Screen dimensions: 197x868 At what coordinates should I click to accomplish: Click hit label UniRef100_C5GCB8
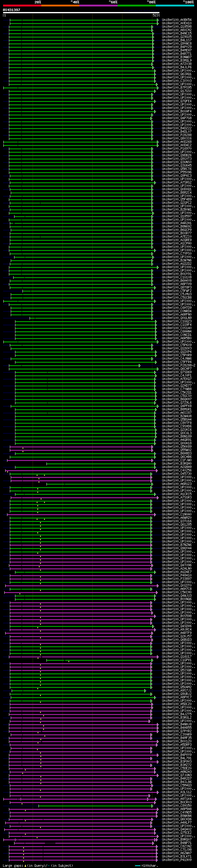click(176, 297)
